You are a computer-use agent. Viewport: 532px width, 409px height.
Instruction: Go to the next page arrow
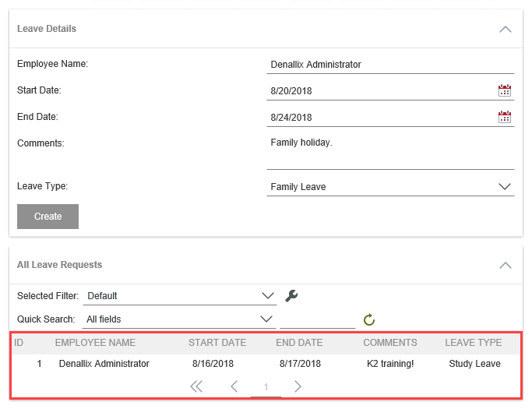(298, 386)
